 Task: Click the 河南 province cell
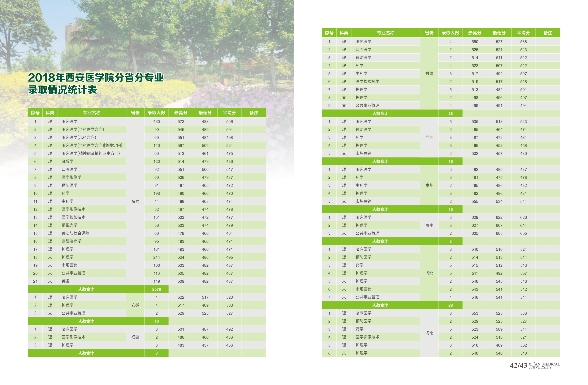(429, 333)
